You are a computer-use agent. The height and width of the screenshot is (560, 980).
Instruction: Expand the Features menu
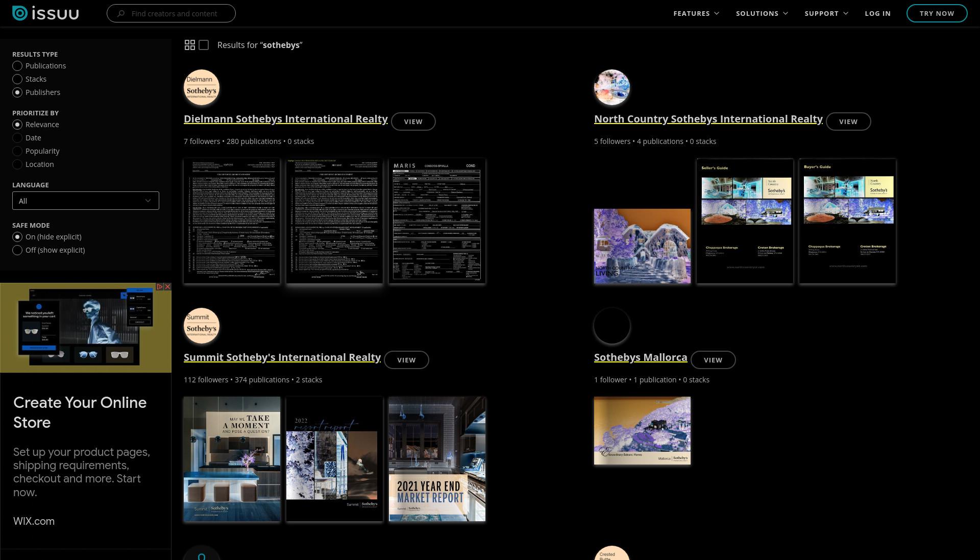696,13
